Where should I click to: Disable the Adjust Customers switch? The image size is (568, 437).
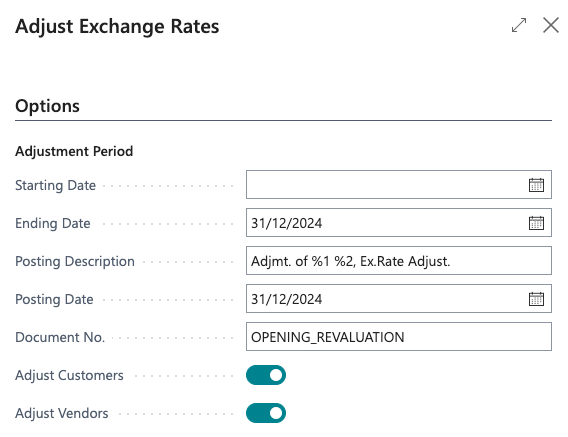coord(266,375)
